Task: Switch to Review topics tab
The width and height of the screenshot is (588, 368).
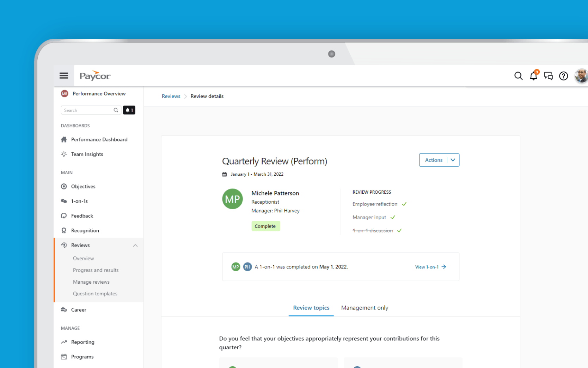Action: 311,308
